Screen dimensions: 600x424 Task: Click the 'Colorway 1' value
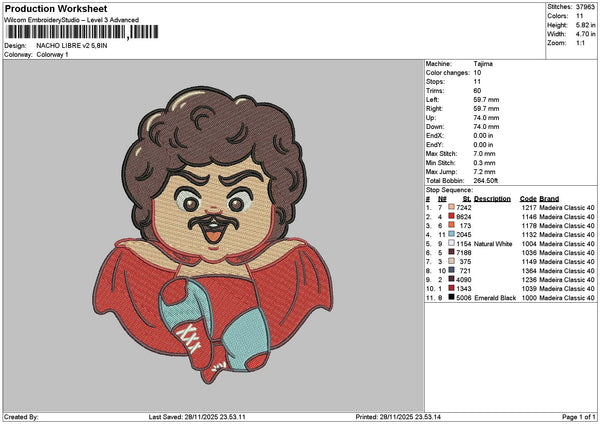pos(52,55)
